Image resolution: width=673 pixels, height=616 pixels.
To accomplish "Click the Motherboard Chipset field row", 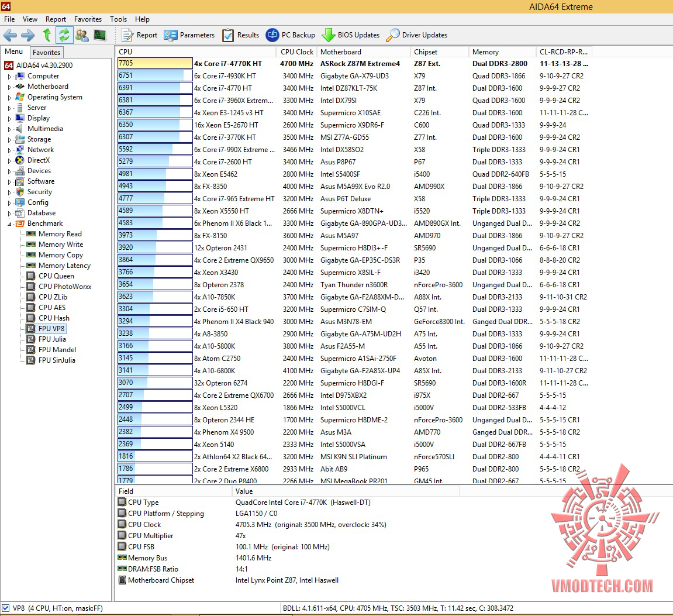I will [x=288, y=580].
